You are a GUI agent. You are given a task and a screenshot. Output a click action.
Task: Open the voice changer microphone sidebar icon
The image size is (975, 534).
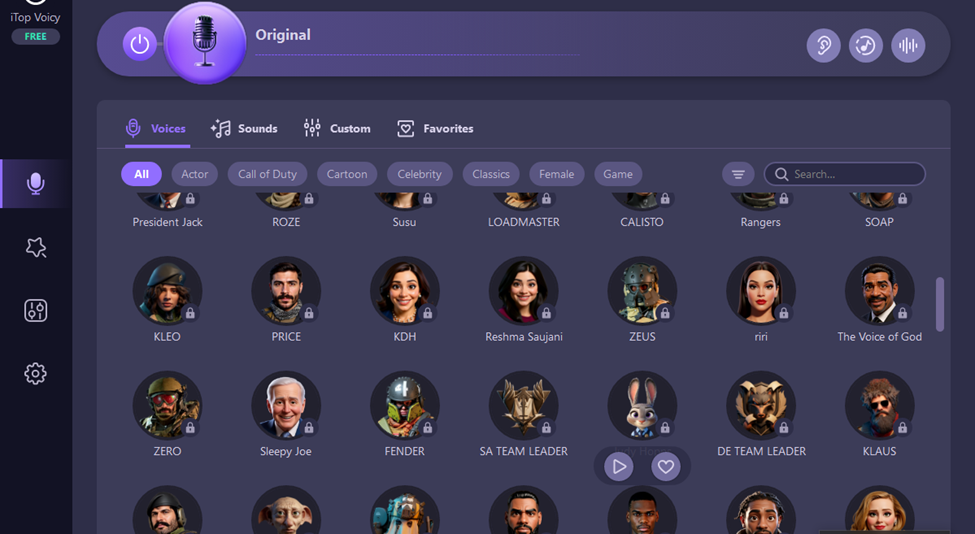tap(36, 184)
